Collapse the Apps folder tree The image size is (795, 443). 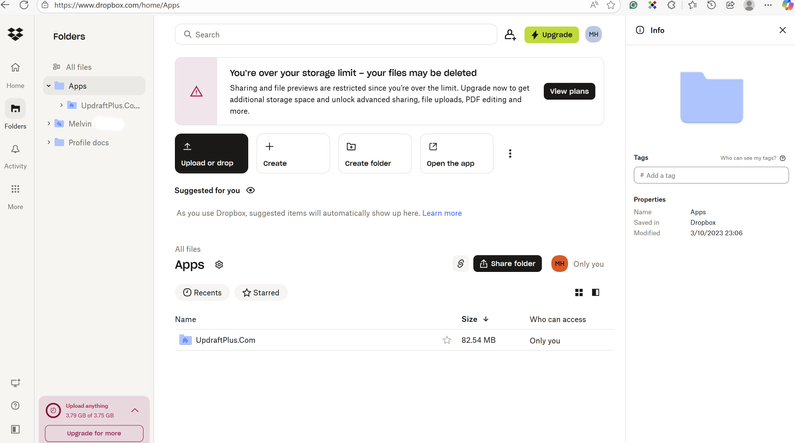click(48, 86)
